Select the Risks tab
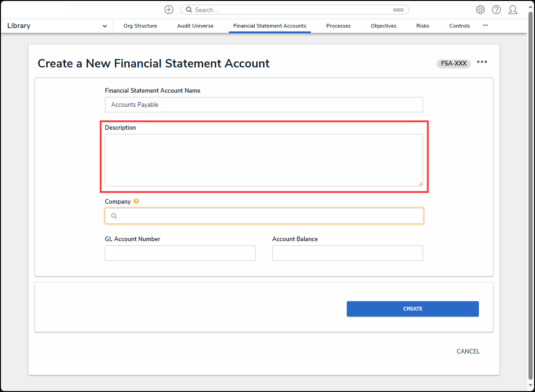The height and width of the screenshot is (392, 535). click(x=423, y=26)
